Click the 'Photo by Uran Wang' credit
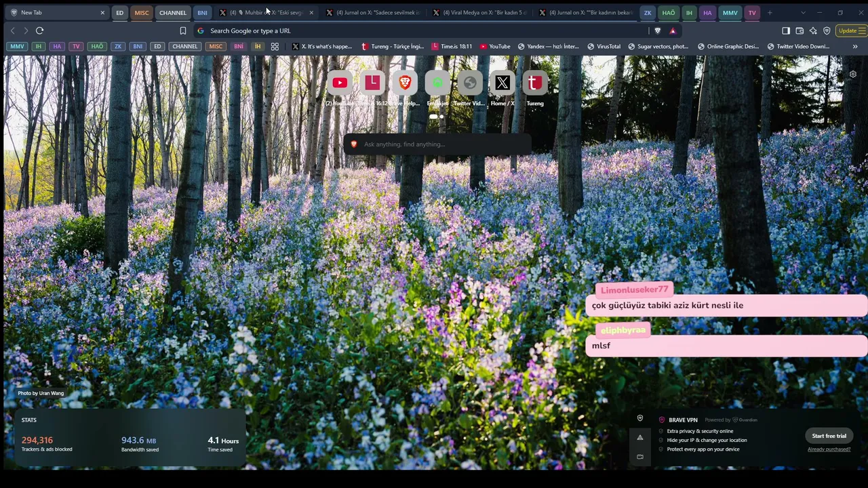This screenshot has width=868, height=488. coord(41,393)
